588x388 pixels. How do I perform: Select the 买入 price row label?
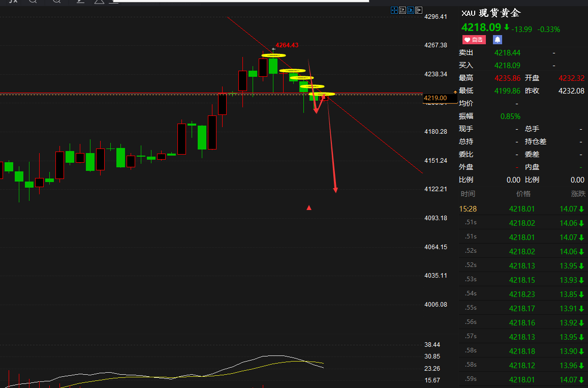click(x=466, y=65)
